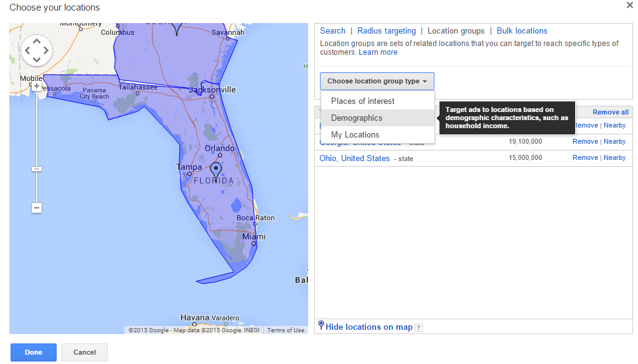Open the Learn more link
Viewport: 638px width, 364px height.
click(378, 52)
